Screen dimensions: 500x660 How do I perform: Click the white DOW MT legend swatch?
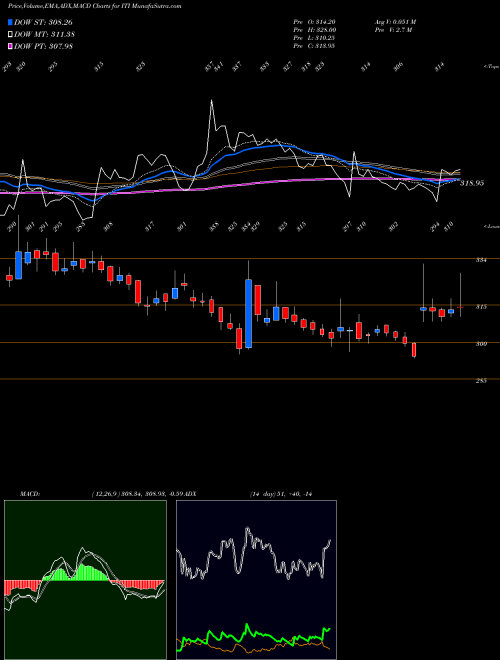click(x=11, y=34)
